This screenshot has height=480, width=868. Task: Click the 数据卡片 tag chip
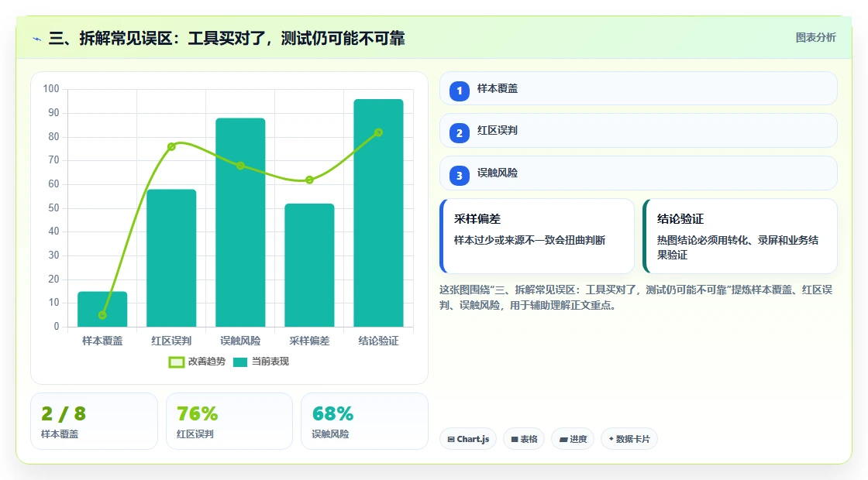(629, 439)
